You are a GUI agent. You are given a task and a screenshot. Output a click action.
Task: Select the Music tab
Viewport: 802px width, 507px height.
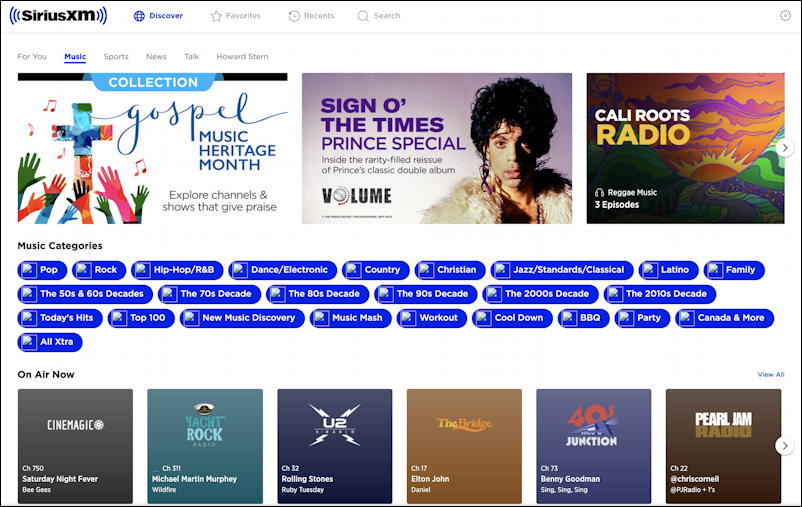[x=75, y=56]
